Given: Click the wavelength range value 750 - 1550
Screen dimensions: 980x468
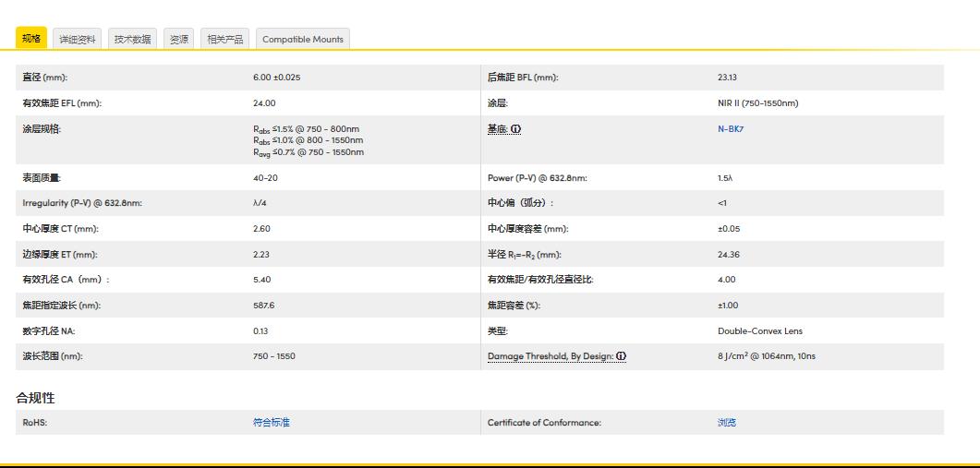Looking at the screenshot, I should coord(273,356).
